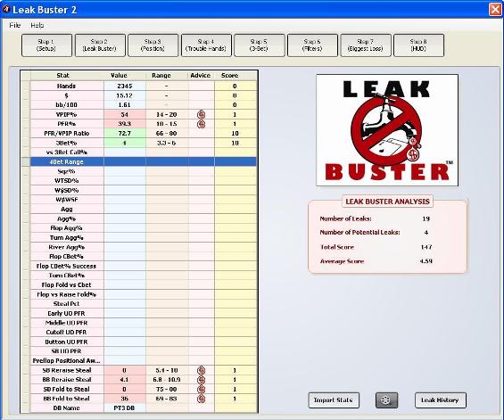
Task: Switch to Step 3 (Position)
Action: (x=153, y=45)
